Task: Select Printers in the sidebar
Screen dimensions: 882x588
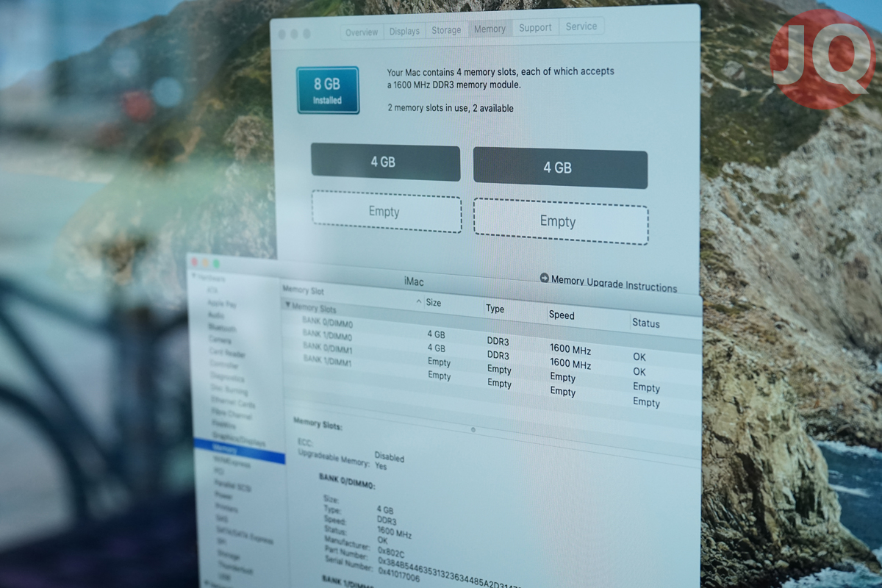Action: [x=226, y=508]
